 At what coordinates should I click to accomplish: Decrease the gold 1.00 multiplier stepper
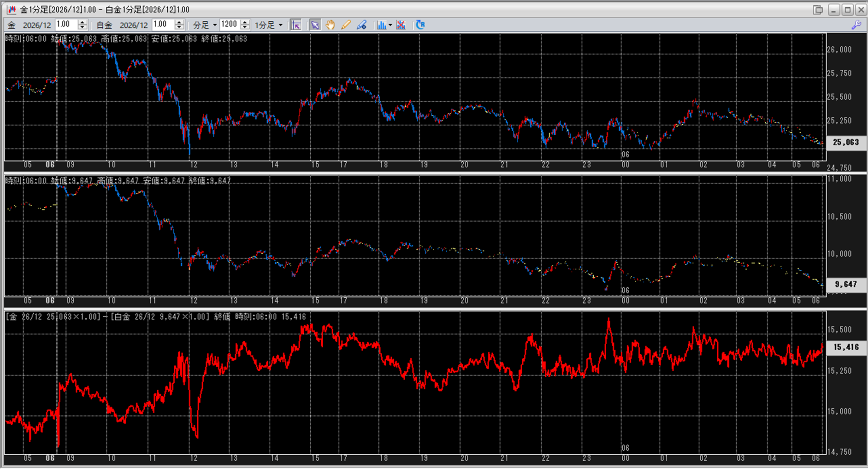(82, 27)
